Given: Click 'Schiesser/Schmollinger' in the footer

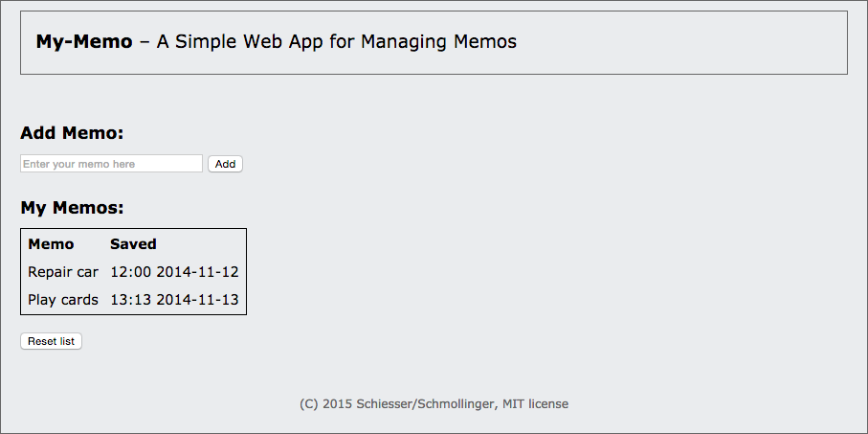Looking at the screenshot, I should (x=428, y=404).
